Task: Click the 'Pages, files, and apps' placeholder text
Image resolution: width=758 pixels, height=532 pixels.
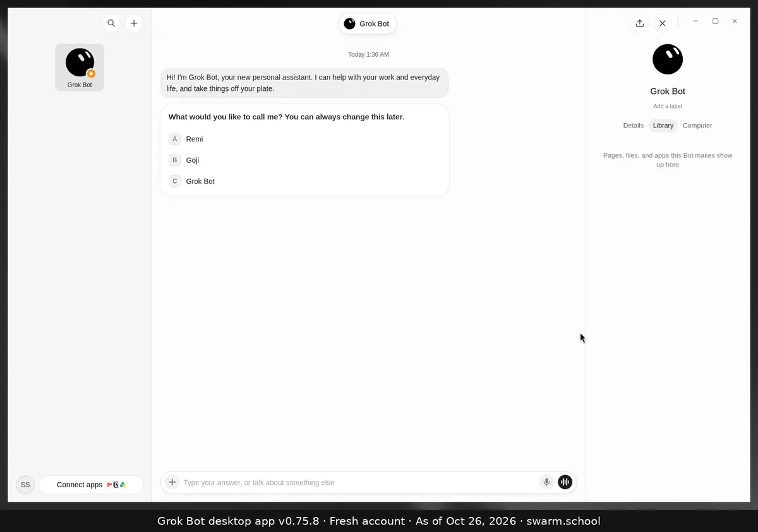Action: tap(668, 160)
